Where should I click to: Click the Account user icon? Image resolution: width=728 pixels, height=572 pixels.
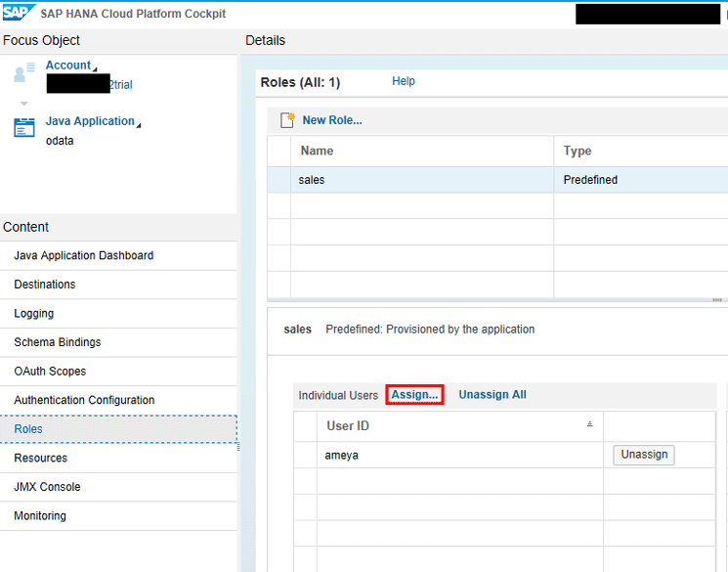24,72
